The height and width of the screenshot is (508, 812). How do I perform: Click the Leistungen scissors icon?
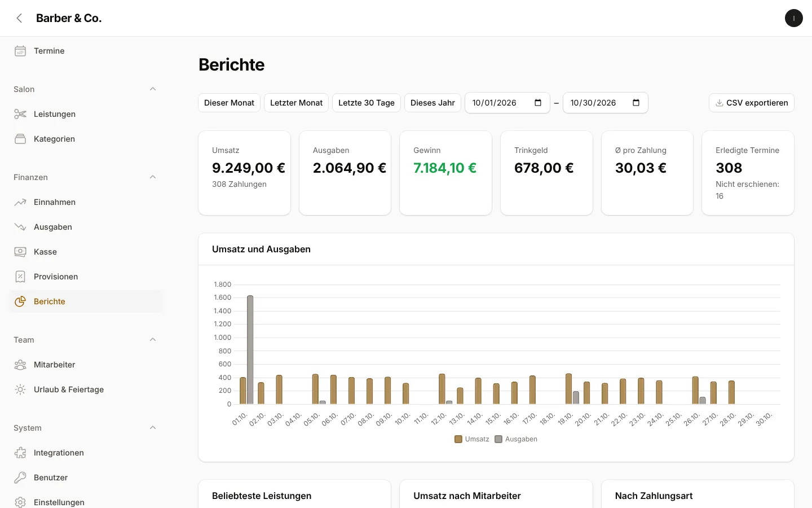[20, 114]
